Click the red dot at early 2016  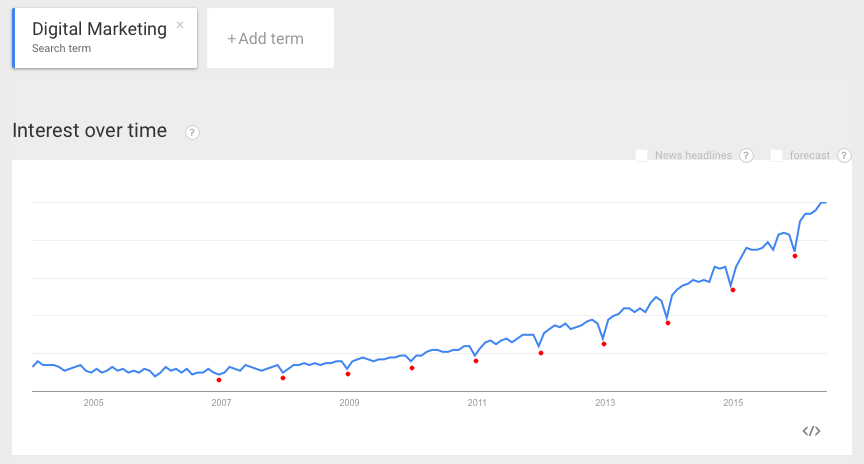pos(795,256)
